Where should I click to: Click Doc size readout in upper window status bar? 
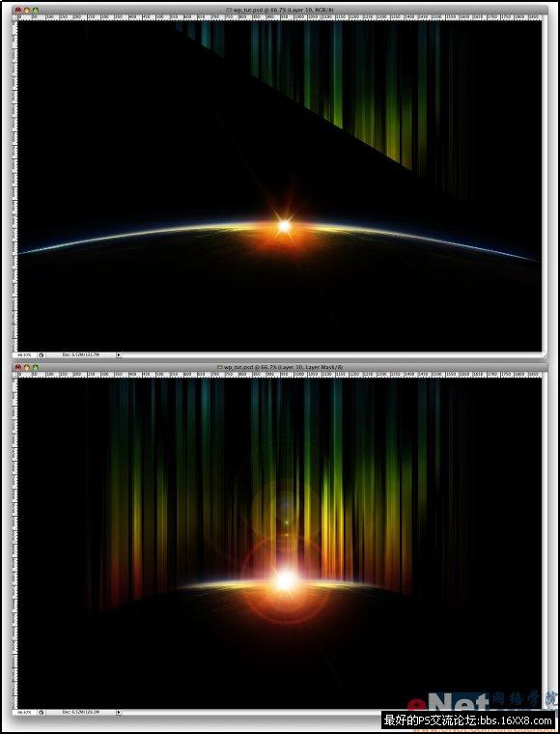(x=80, y=354)
